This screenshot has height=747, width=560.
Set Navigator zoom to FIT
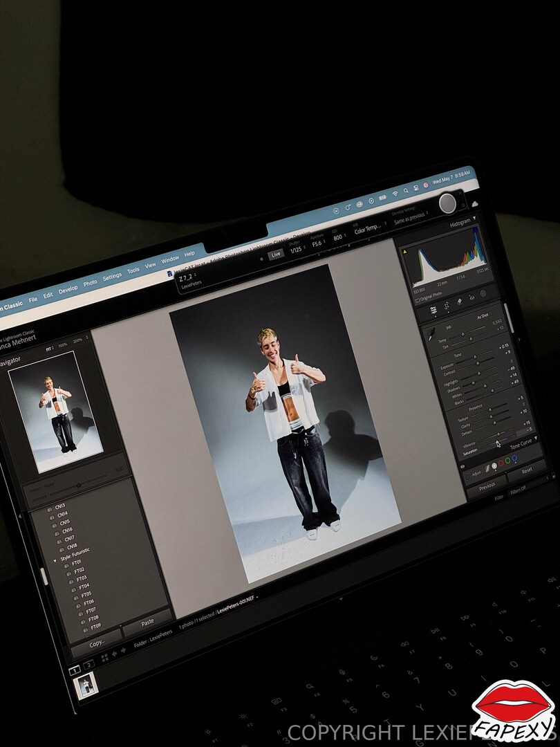click(48, 349)
